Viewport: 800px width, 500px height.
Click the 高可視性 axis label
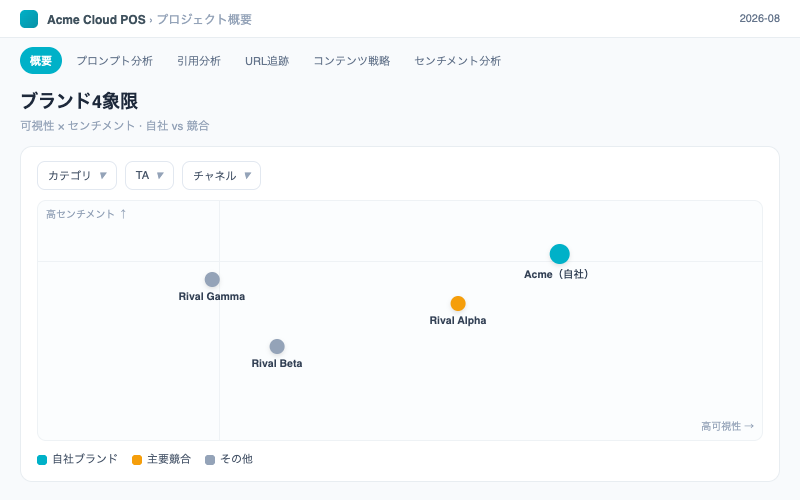click(x=728, y=426)
